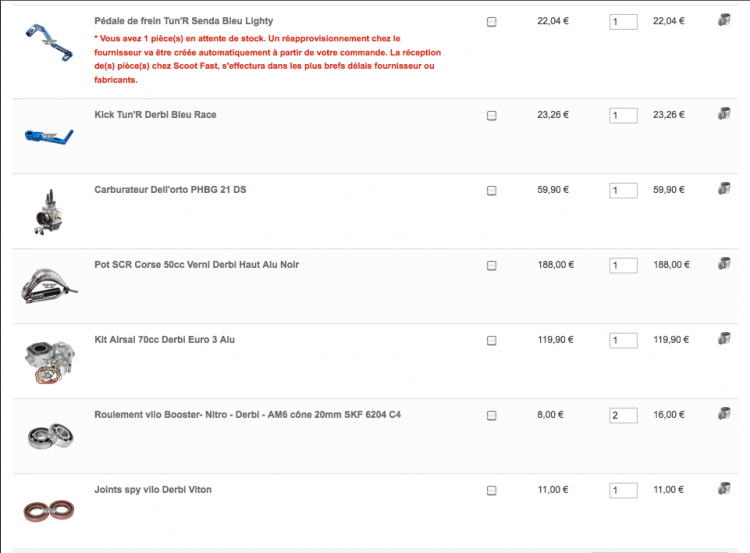Open Kick Tun'R Derbi Bleu Race product link
Screen dimensions: 750x553
pyautogui.click(x=155, y=115)
